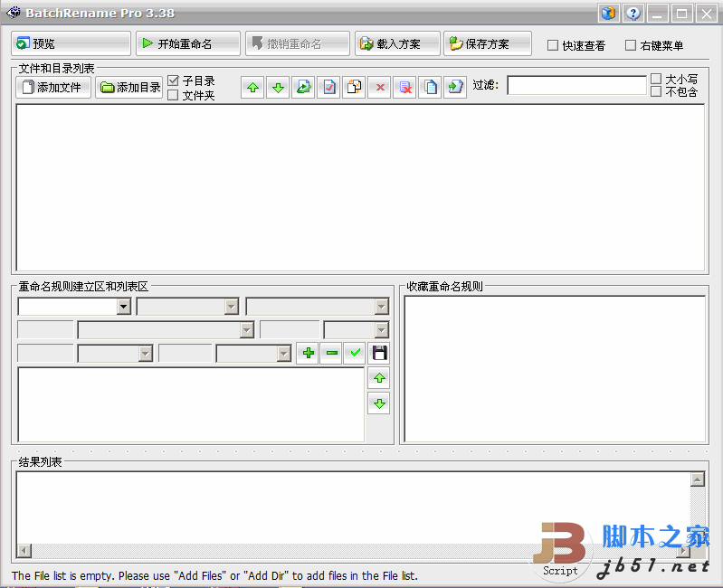Image resolution: width=723 pixels, height=588 pixels.
Task: Click 添加文件 to add files
Action: click(x=53, y=87)
